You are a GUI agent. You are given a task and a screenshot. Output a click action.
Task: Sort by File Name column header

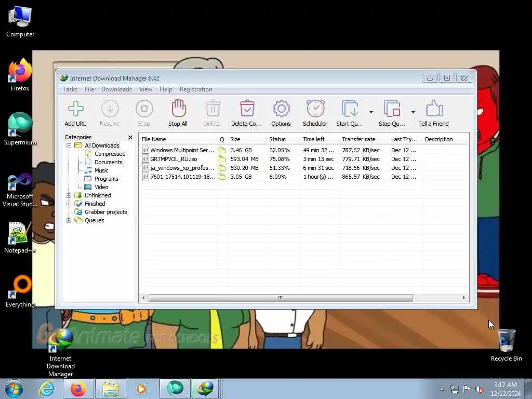tap(179, 139)
